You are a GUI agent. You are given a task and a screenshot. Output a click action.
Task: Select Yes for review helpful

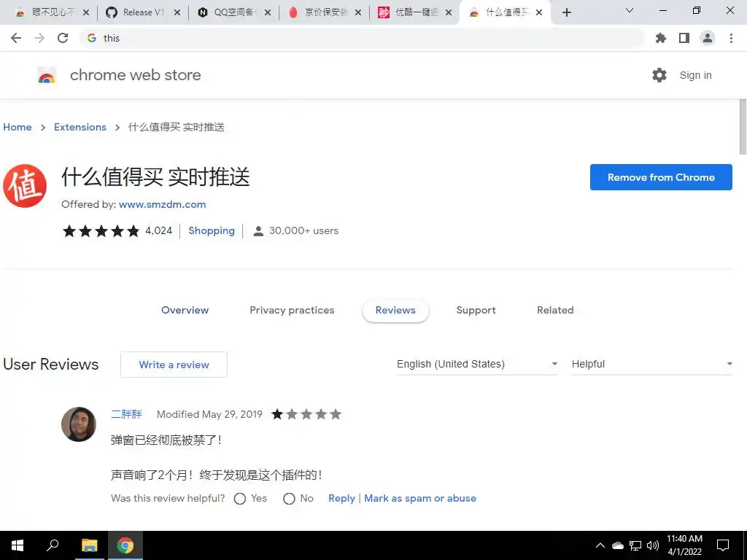click(240, 499)
